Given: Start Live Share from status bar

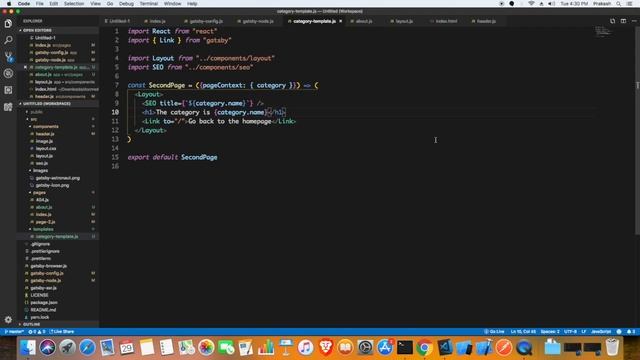Looking at the screenshot, I should click(x=62, y=331).
